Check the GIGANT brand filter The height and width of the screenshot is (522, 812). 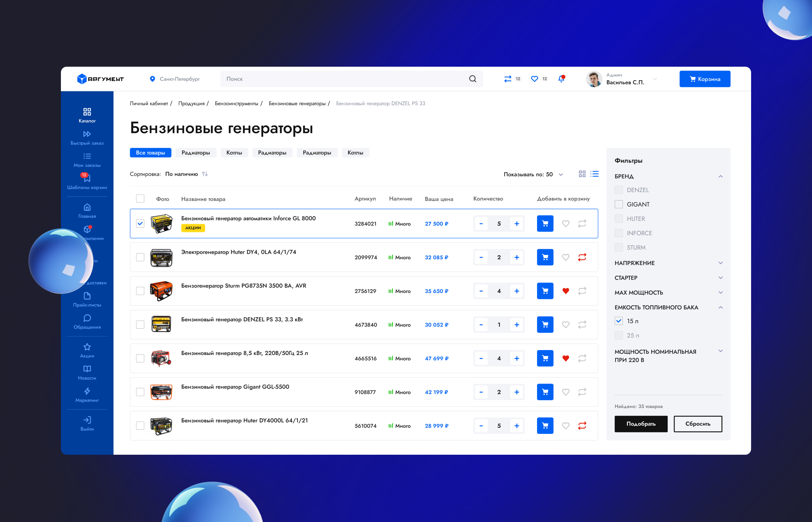pyautogui.click(x=619, y=204)
